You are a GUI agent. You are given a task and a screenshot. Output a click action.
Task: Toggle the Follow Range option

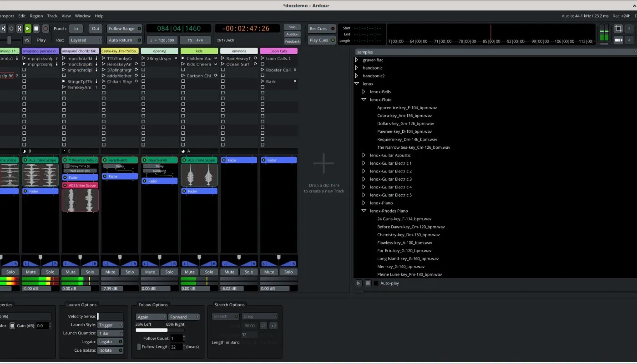click(125, 29)
